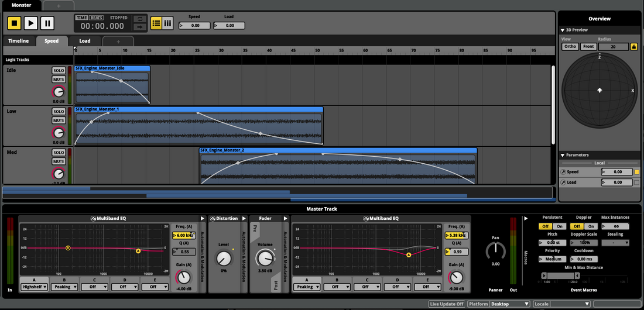Toggle the loop playback icon
The height and width of the screenshot is (310, 644).
click(x=140, y=19)
